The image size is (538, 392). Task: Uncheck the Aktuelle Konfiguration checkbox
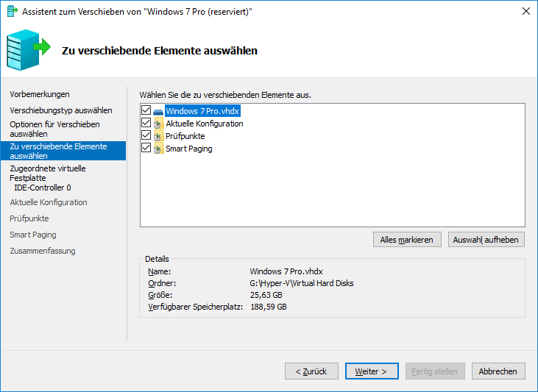tap(146, 124)
